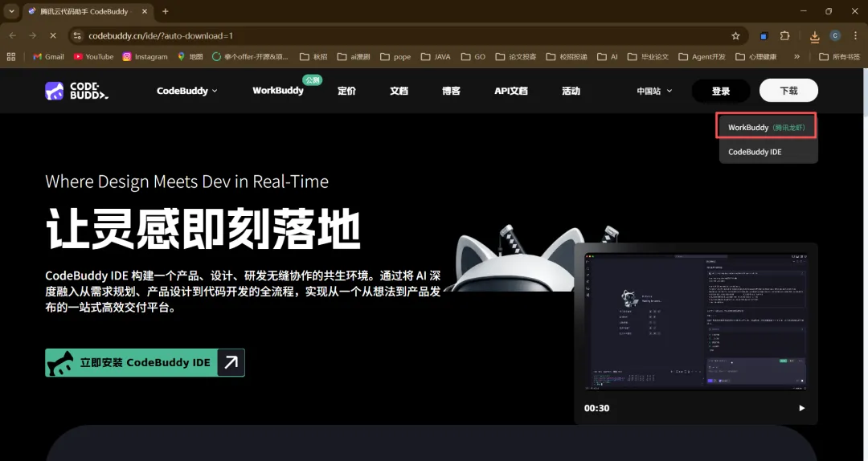Open the 地图 maps bookmark
The height and width of the screenshot is (461, 868).
(190, 56)
